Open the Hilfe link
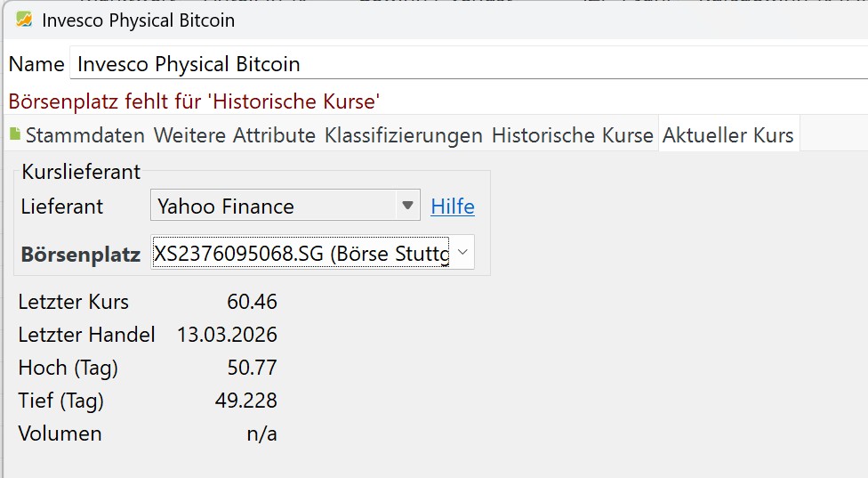Screen dimensions: 868x478 453,207
